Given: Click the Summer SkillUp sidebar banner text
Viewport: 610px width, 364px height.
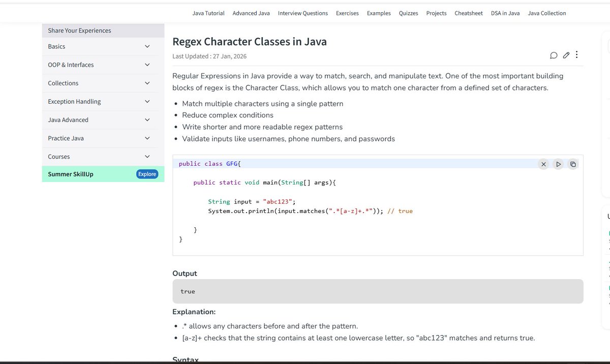Looking at the screenshot, I should (71, 174).
